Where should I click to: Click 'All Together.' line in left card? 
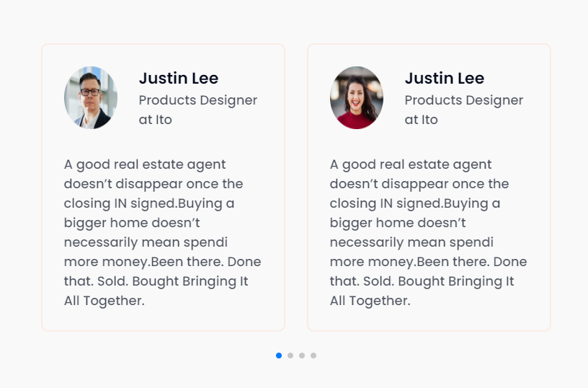coord(104,301)
